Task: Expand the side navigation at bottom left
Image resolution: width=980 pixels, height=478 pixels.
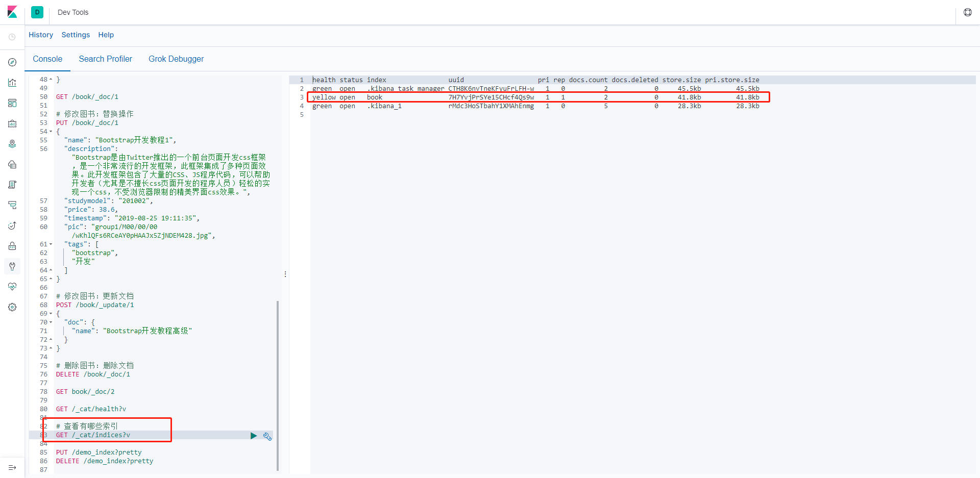Action: pos(12,467)
